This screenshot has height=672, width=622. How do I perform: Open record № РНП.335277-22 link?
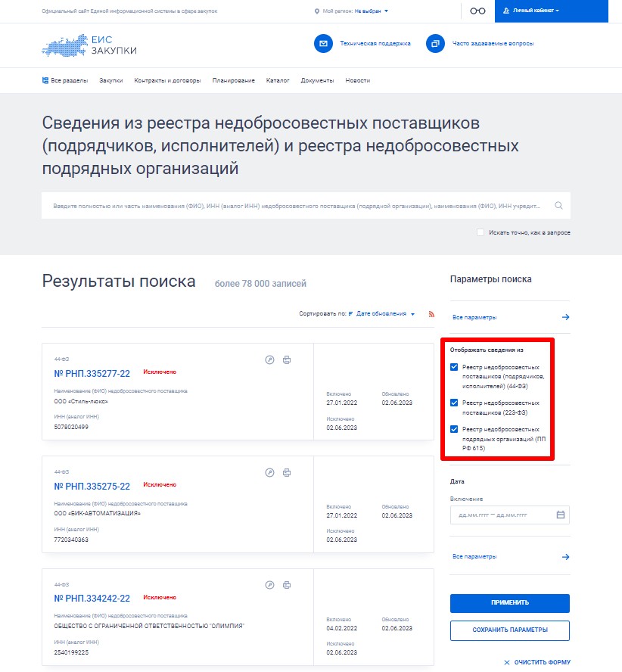pos(92,374)
